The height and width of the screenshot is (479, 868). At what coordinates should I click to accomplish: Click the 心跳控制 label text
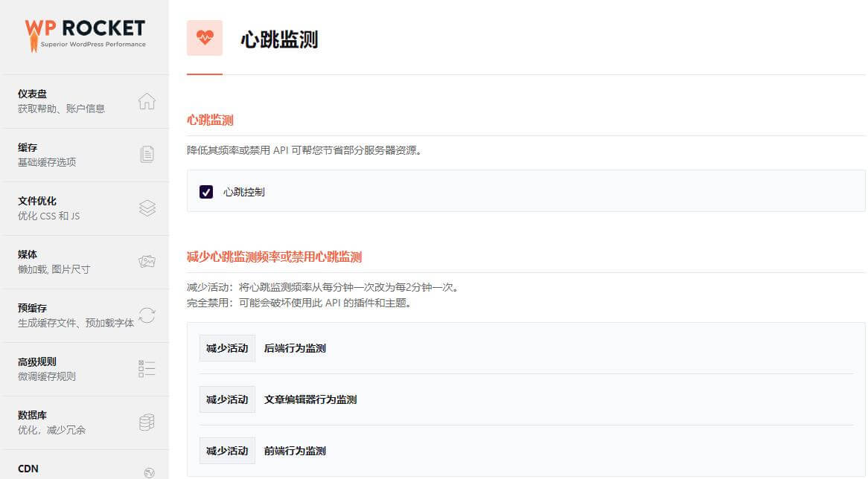point(244,192)
